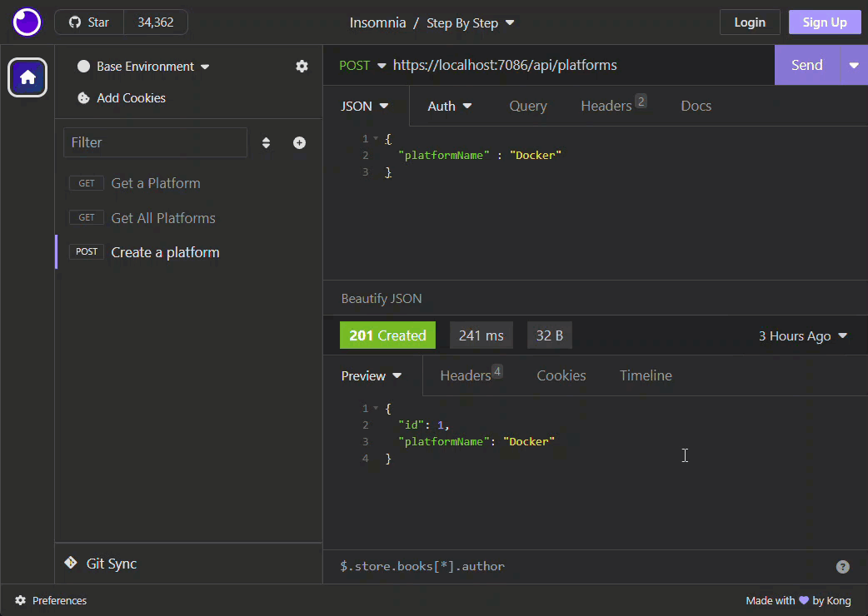This screenshot has height=616, width=868.
Task: Open the Preview mode dropdown
Action: pos(372,376)
